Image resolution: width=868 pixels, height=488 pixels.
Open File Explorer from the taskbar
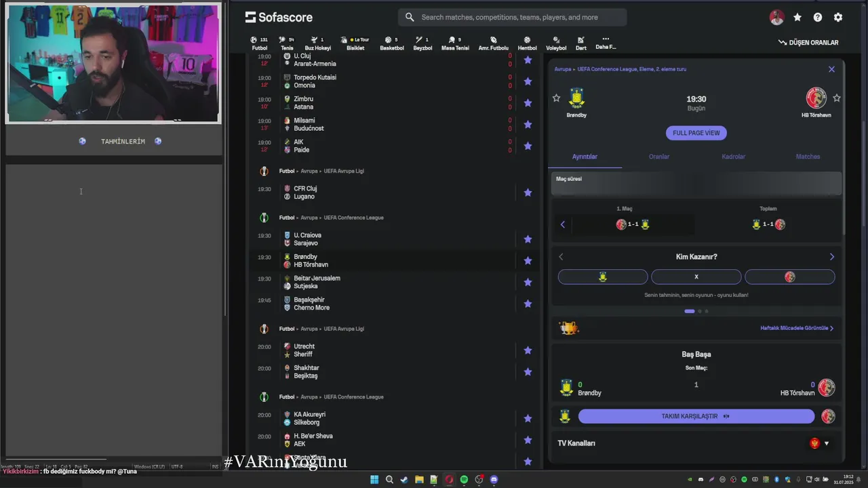pos(419,479)
